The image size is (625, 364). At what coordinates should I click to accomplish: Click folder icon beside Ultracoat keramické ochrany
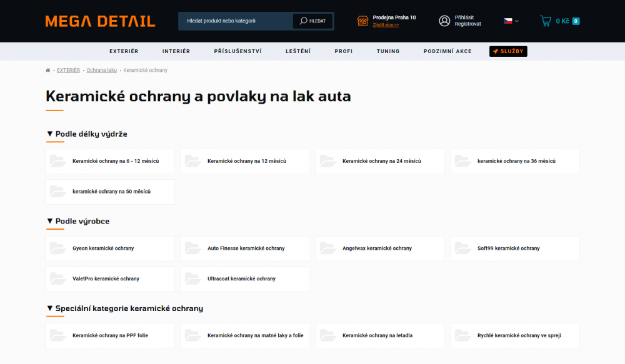click(x=193, y=278)
